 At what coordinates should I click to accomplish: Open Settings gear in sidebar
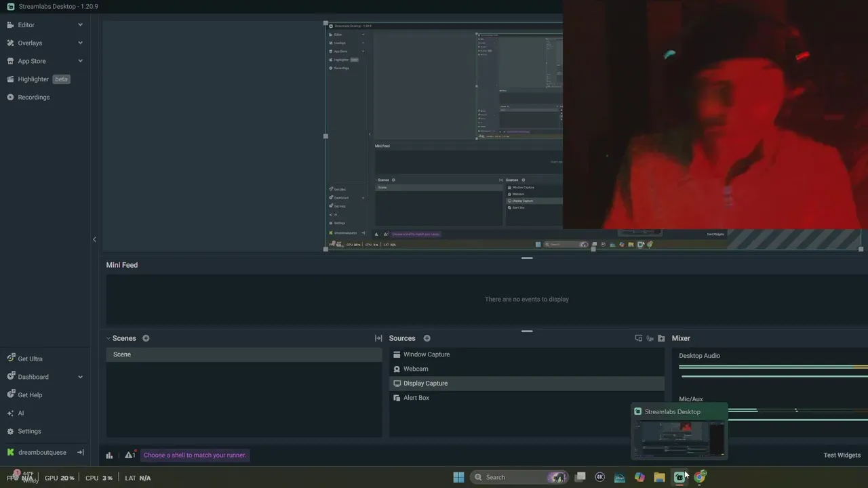(10, 431)
